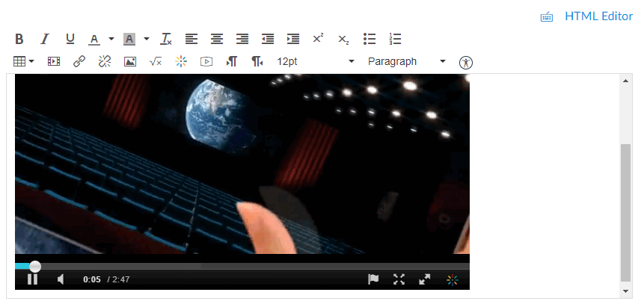Image resolution: width=644 pixels, height=301 pixels.
Task: Decrease indent (outdent)
Action: tap(268, 40)
